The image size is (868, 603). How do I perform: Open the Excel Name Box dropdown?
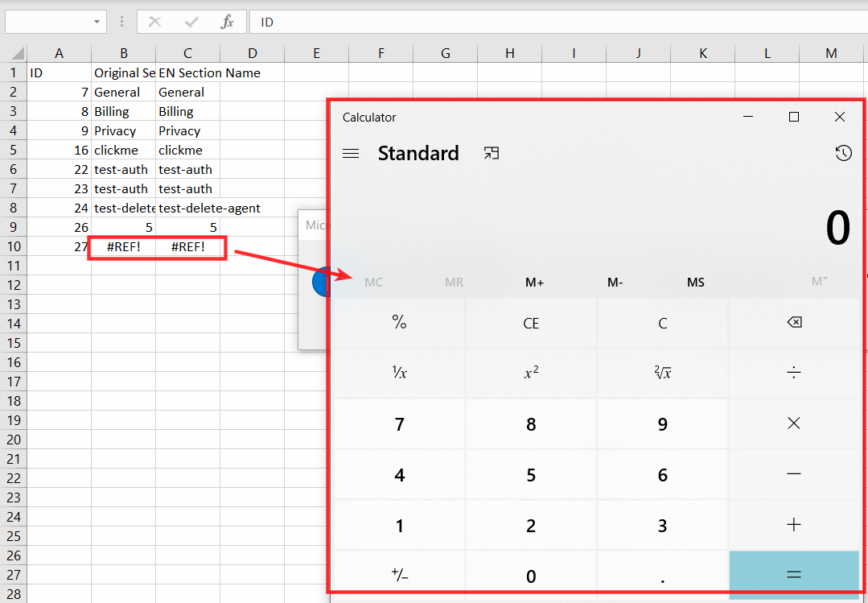97,23
